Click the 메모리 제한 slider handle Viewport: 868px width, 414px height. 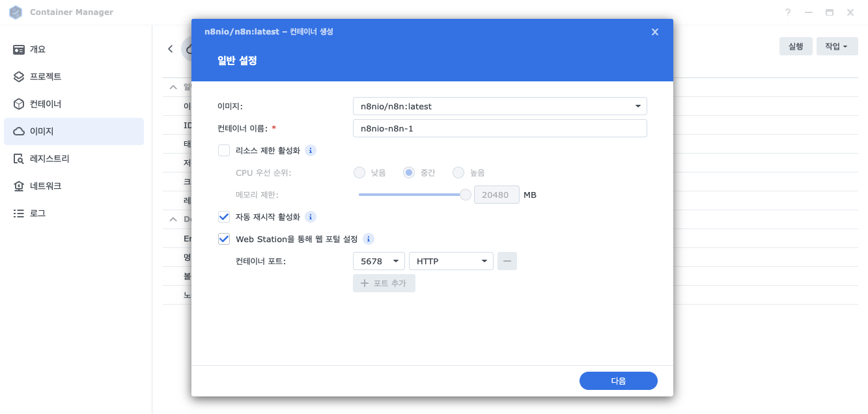point(466,195)
